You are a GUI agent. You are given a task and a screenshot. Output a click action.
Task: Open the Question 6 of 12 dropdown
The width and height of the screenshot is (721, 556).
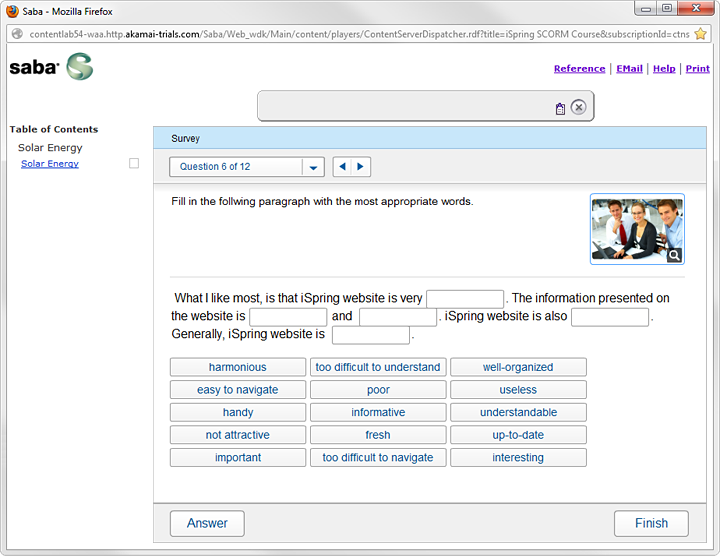247,166
